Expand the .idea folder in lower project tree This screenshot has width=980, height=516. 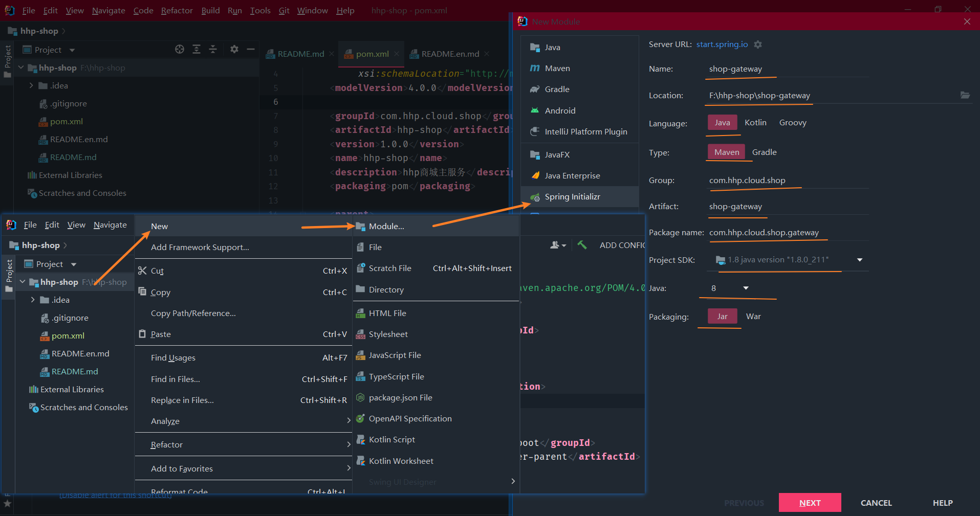33,300
